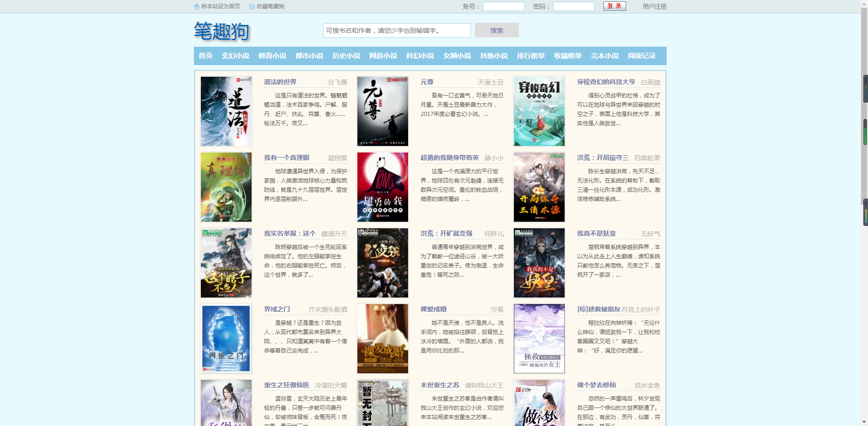Image resolution: width=868 pixels, height=426 pixels.
Task: Open the 历史小说 category
Action: [x=346, y=56]
